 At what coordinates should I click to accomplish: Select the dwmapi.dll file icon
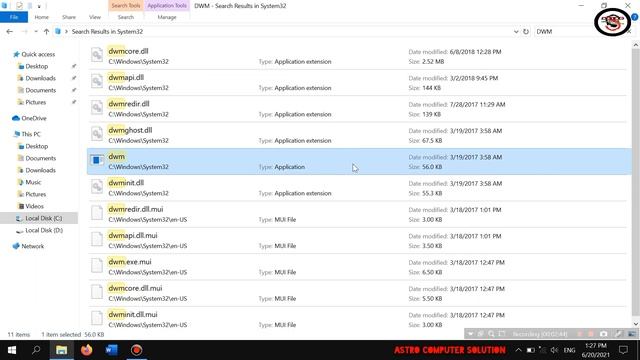tap(97, 81)
